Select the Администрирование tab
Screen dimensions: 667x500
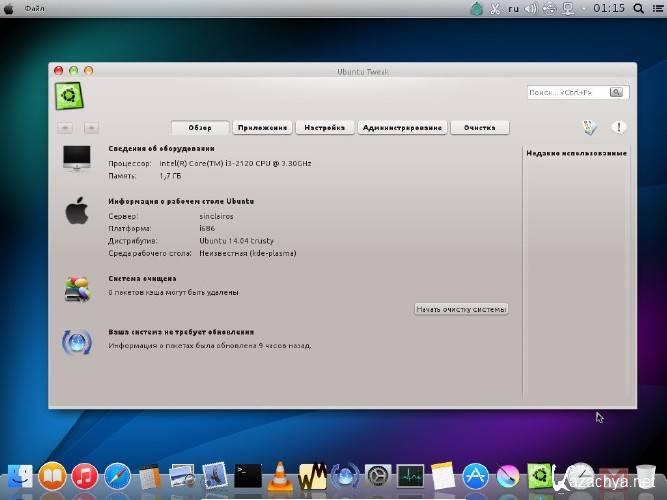[402, 128]
